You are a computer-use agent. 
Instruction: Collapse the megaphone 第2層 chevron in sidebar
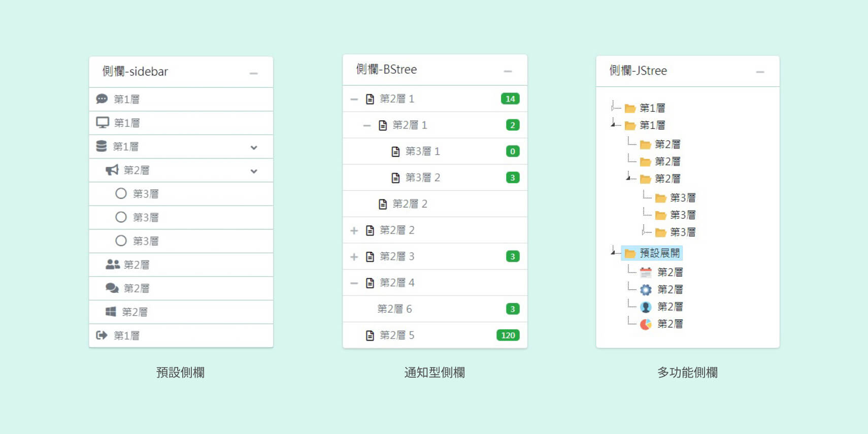click(x=254, y=171)
